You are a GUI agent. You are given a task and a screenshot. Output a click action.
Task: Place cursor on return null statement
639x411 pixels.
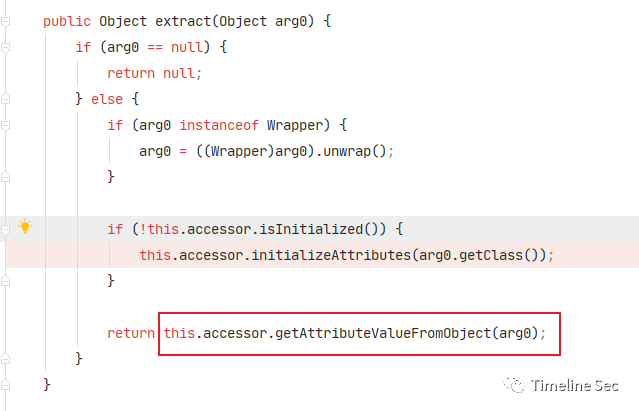pyautogui.click(x=154, y=73)
